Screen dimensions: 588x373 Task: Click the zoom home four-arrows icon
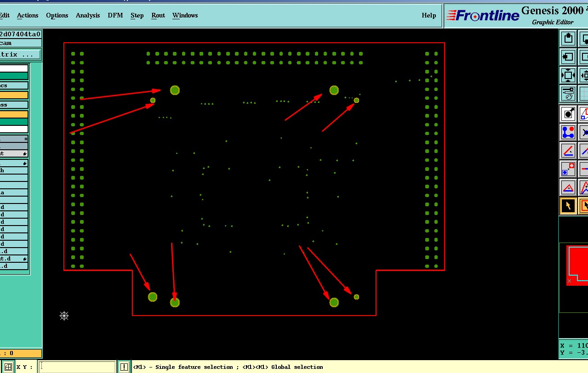click(568, 75)
